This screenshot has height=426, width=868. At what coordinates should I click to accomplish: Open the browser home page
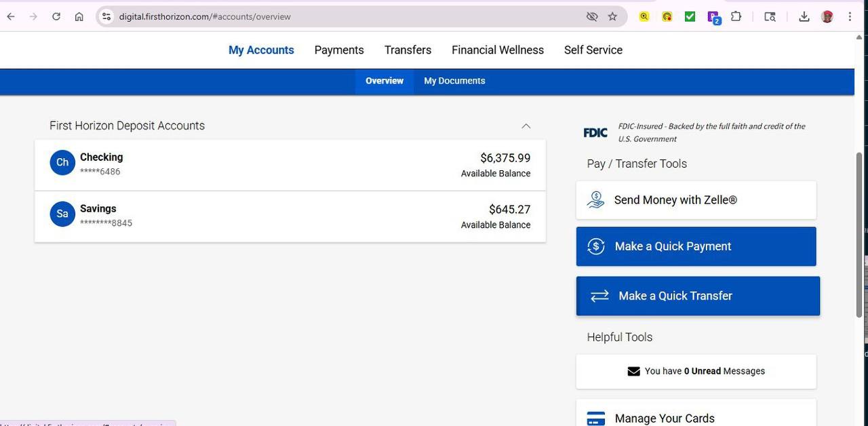[x=79, y=16]
